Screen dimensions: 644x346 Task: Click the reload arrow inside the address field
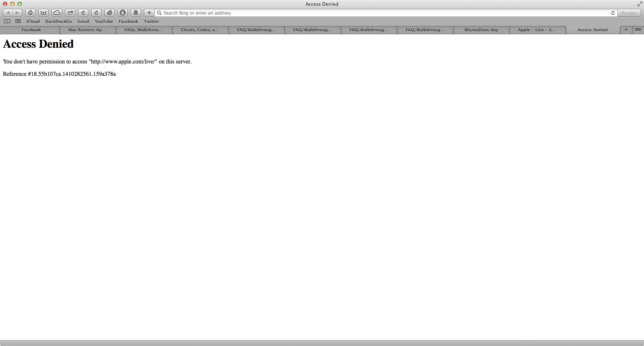tap(613, 13)
